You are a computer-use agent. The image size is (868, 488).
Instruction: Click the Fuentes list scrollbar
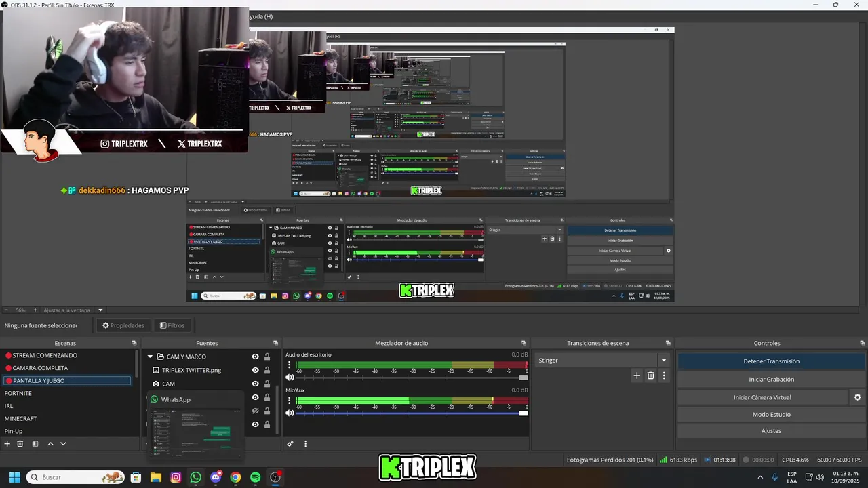pyautogui.click(x=277, y=410)
